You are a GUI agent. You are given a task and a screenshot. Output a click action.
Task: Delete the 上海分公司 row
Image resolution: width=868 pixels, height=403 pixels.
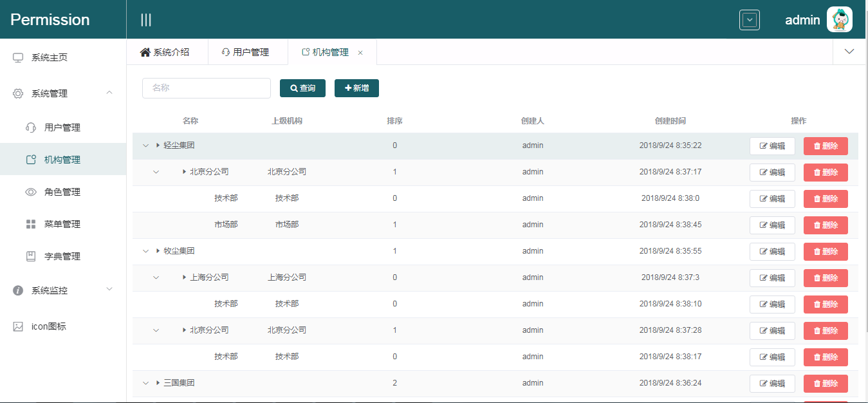pos(826,278)
